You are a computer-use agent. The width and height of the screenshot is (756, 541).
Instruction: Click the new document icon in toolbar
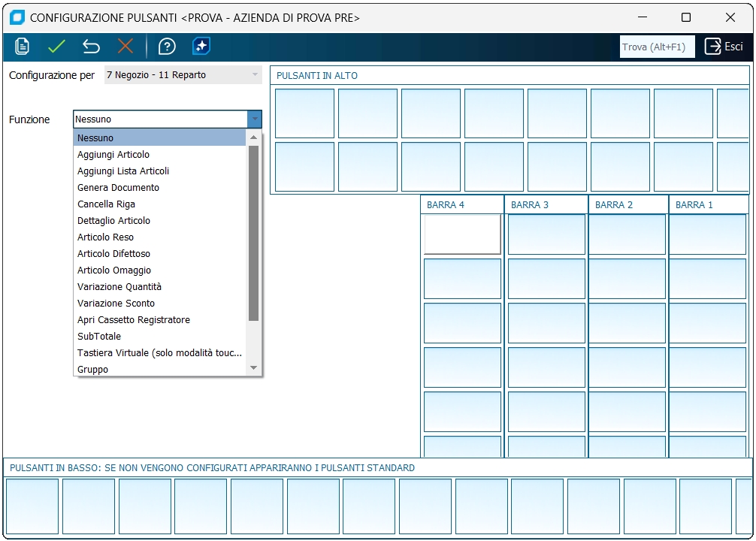[x=23, y=47]
